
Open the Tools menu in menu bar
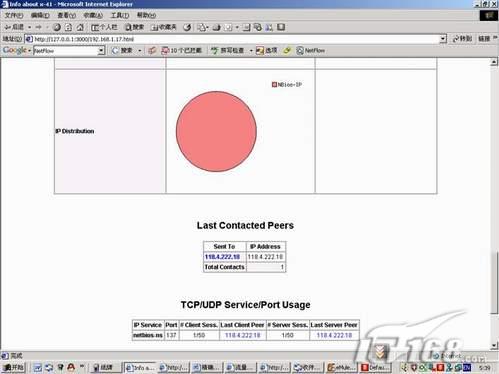pyautogui.click(x=119, y=15)
